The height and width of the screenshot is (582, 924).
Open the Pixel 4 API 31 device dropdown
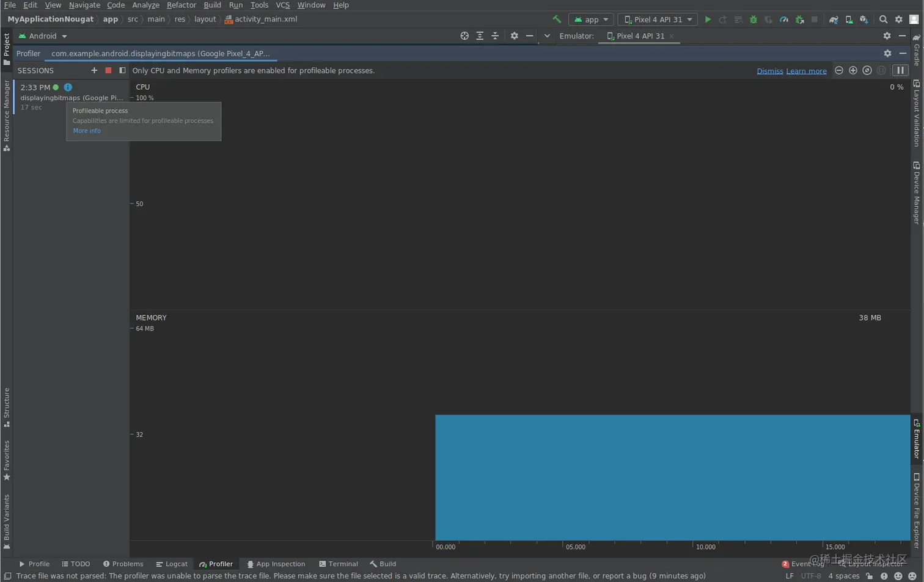(658, 20)
